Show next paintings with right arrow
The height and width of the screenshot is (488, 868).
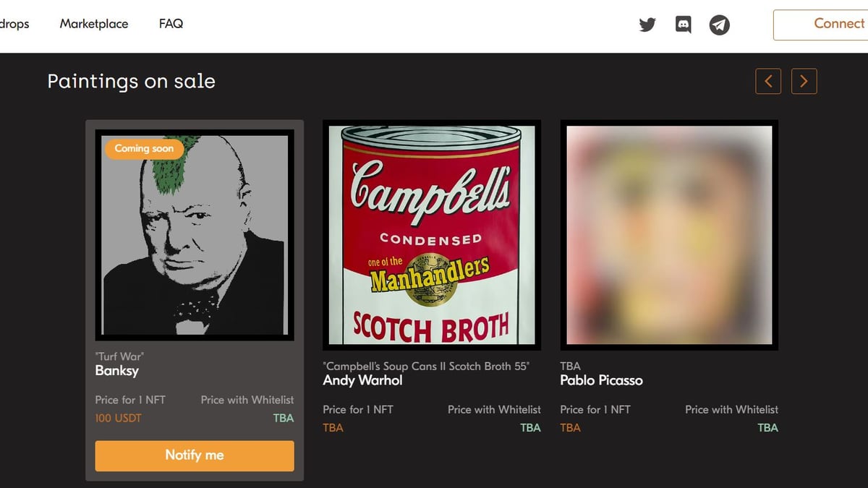[x=804, y=82]
